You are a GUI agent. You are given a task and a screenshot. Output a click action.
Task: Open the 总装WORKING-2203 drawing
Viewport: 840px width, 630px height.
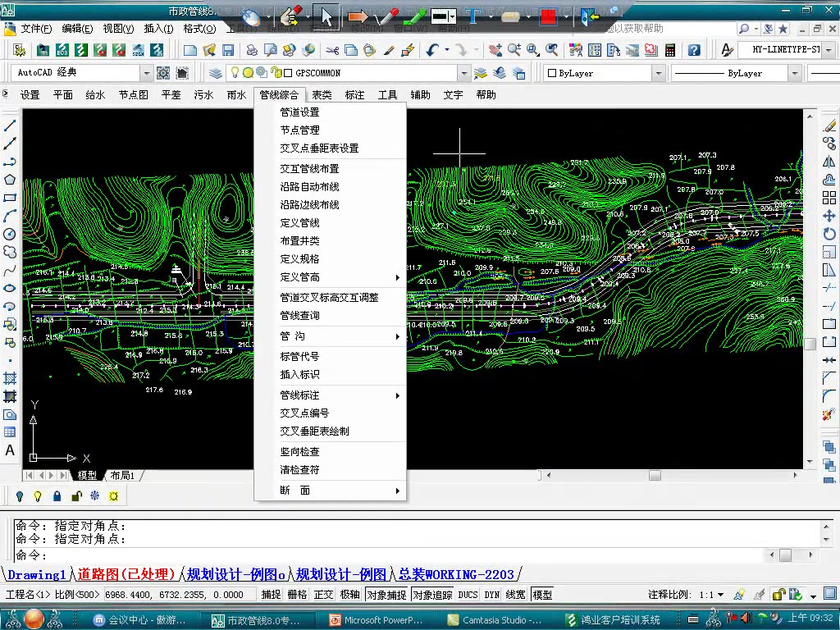pos(457,575)
